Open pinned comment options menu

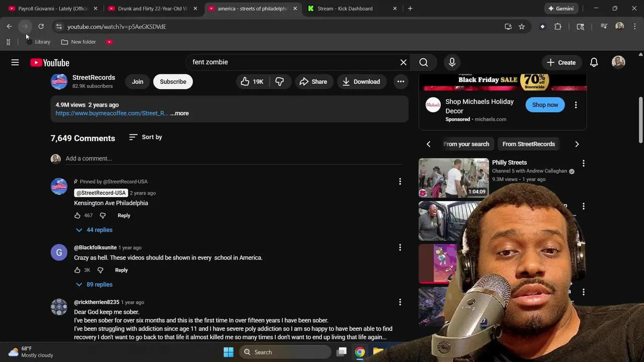[400, 182]
